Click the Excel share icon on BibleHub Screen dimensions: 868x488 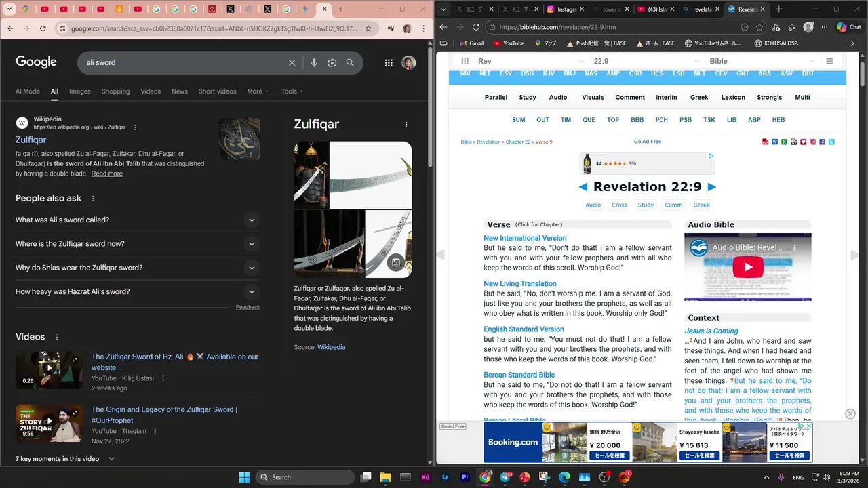coord(785,142)
